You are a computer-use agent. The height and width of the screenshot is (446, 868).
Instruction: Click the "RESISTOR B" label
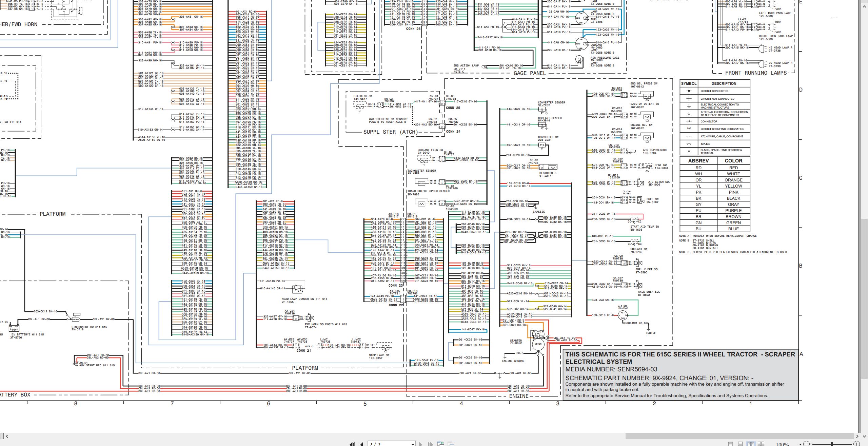pyautogui.click(x=548, y=173)
